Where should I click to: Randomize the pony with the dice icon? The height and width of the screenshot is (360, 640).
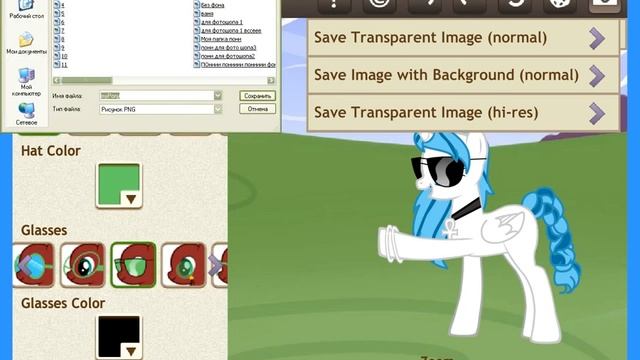tap(559, 6)
